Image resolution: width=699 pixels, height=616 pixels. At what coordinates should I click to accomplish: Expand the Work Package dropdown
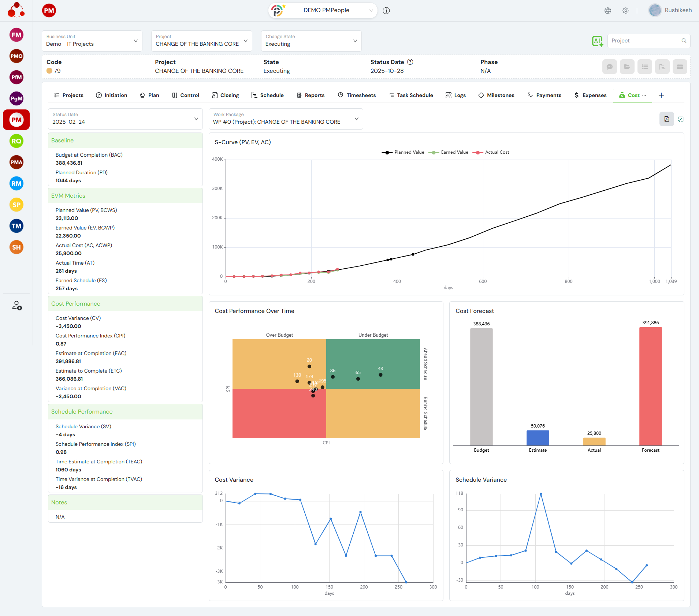click(286, 119)
